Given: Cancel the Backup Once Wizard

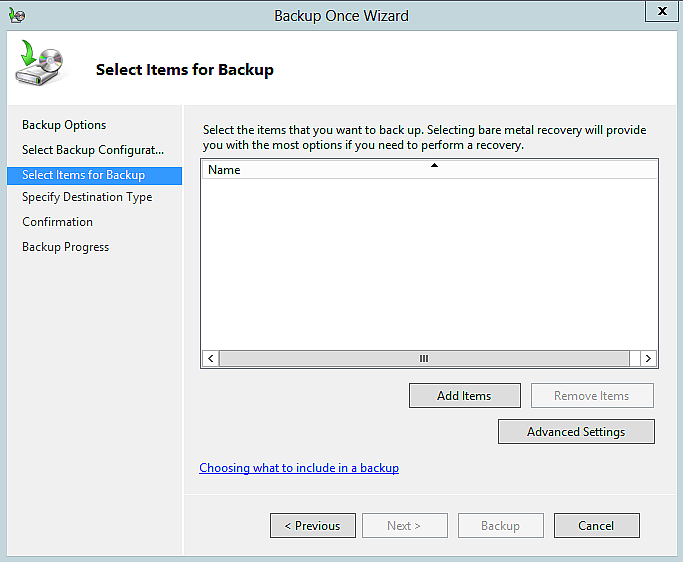Looking at the screenshot, I should pos(597,526).
